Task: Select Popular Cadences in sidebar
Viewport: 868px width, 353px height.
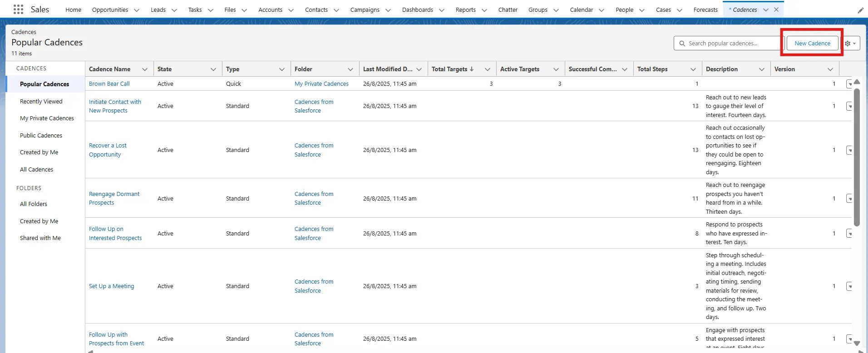Action: pos(44,84)
